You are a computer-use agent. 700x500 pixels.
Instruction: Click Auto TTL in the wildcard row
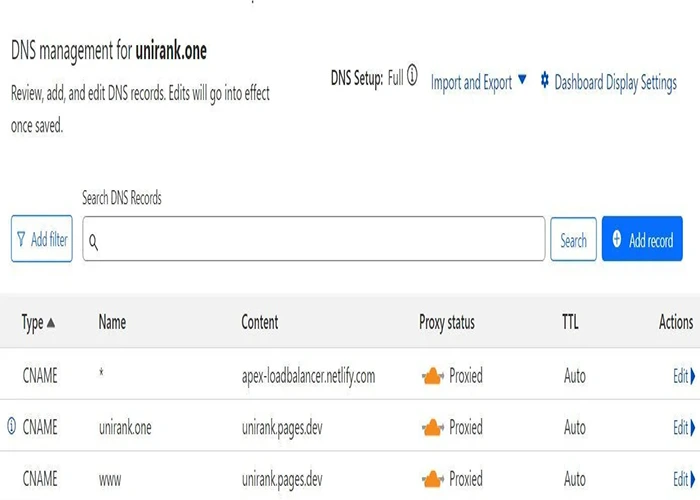coord(575,376)
